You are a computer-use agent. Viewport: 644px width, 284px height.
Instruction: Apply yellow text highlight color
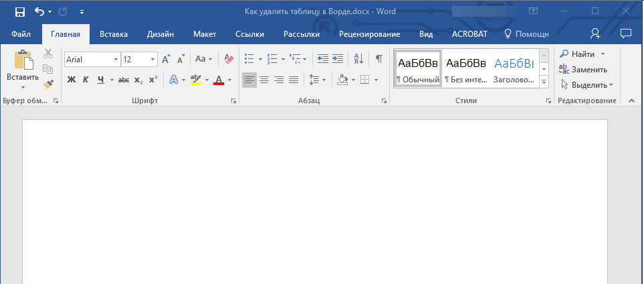[195, 80]
